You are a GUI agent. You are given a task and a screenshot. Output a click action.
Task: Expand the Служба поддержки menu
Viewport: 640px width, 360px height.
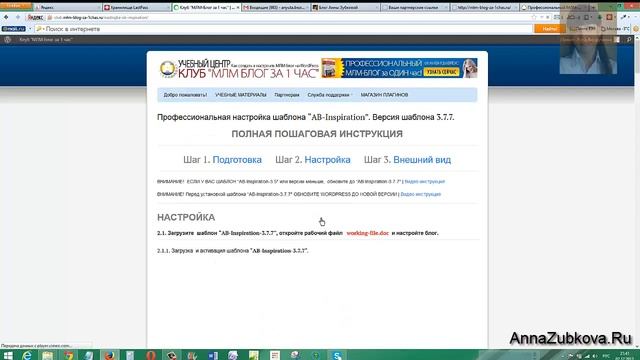329,95
